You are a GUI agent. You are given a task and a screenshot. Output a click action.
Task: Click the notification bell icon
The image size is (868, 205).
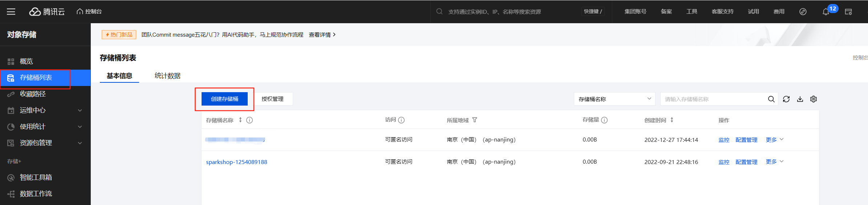(826, 12)
